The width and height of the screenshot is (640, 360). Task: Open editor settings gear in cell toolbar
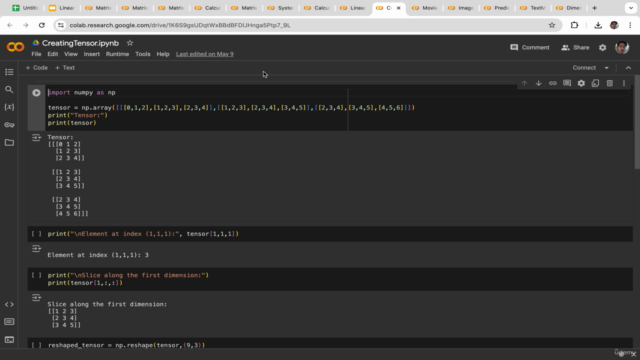[x=581, y=83]
